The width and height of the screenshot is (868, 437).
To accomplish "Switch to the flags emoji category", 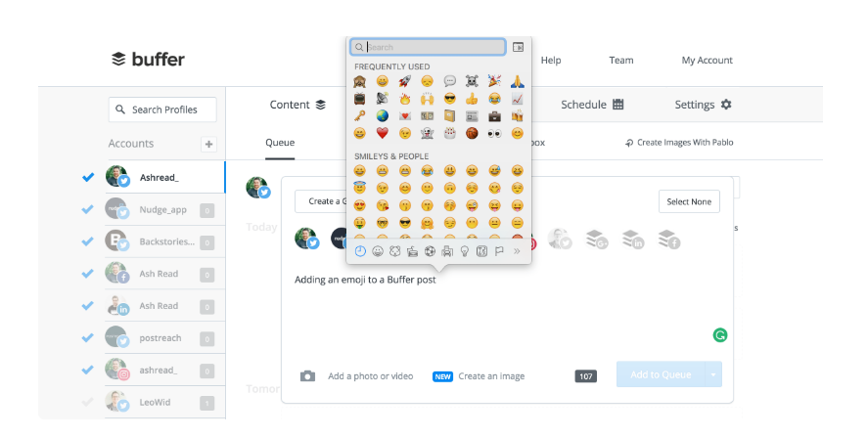I will point(499,251).
